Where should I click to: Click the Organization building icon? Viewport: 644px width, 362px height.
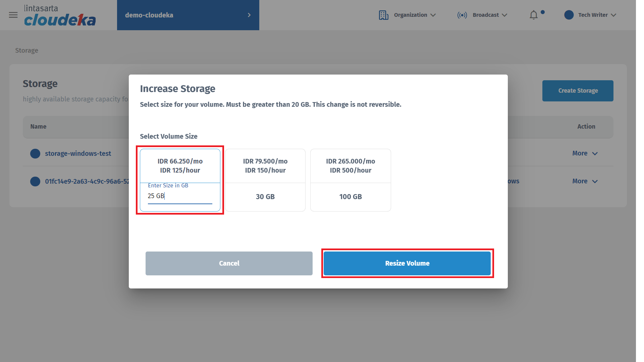[x=383, y=15]
